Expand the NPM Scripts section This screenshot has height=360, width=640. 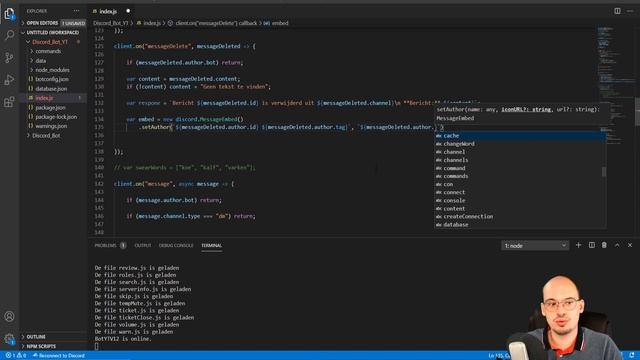tap(53, 346)
